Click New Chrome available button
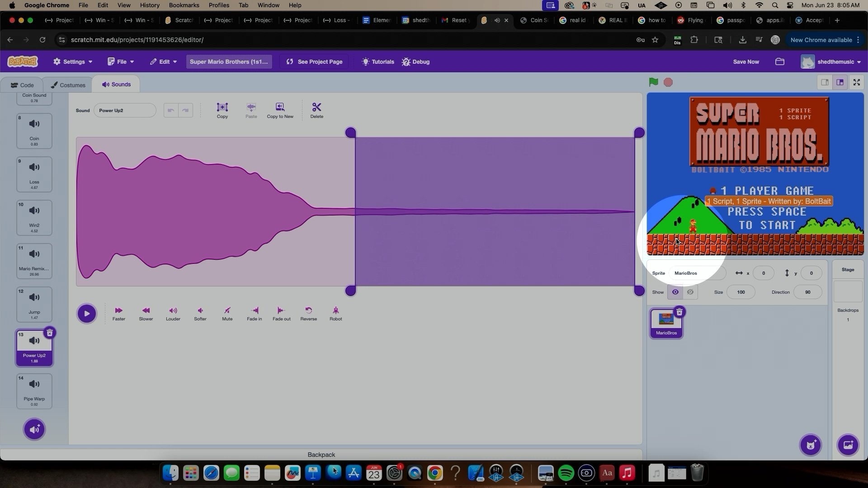Screen dimensions: 868x488 point(825,40)
